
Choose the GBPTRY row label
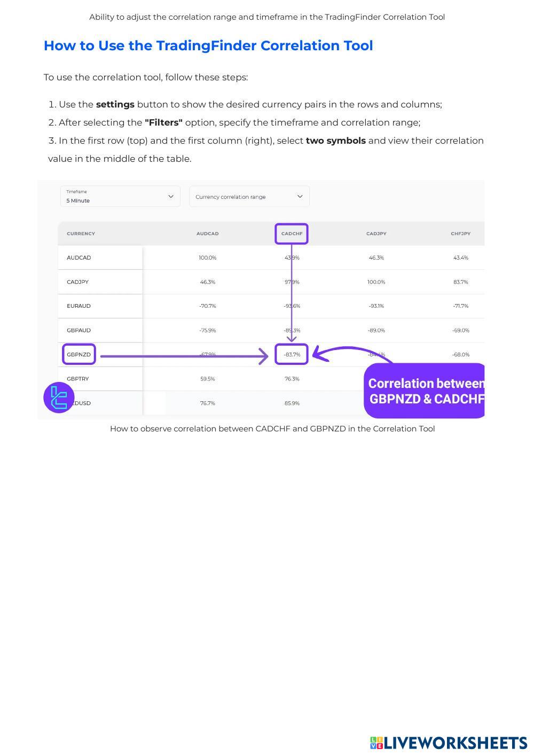[x=78, y=379]
